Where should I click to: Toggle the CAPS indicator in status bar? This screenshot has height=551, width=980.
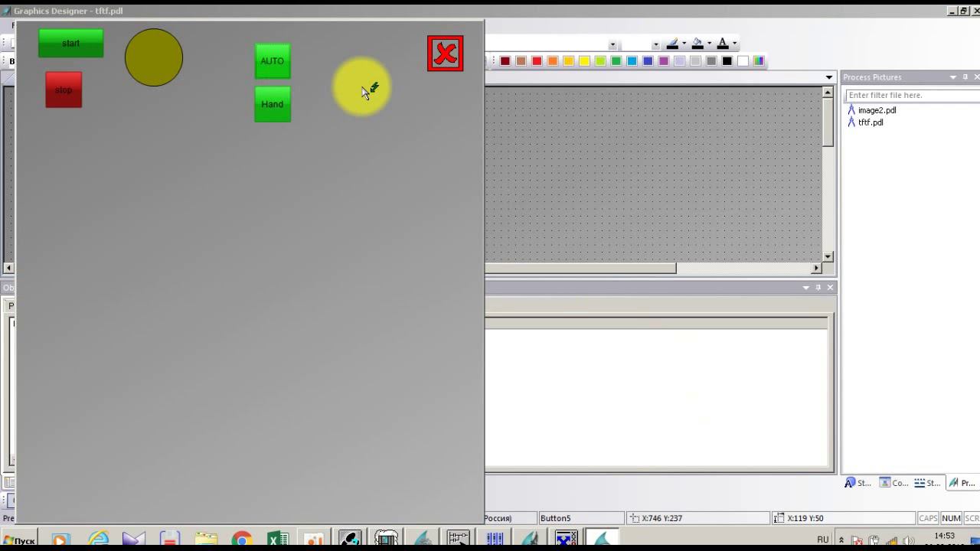[x=928, y=518]
